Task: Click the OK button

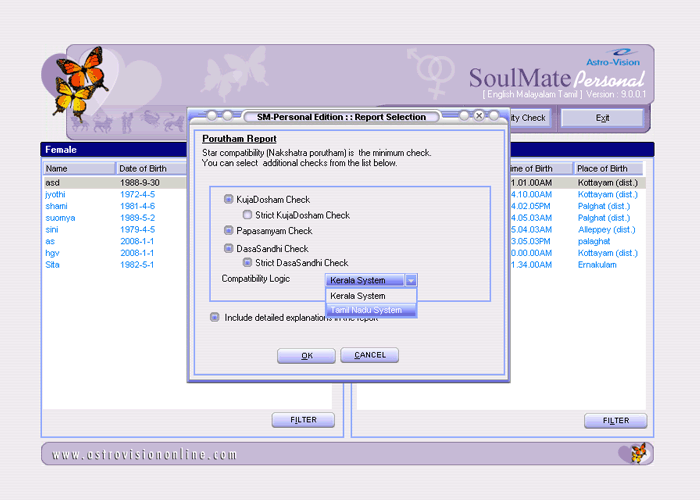Action: click(306, 356)
